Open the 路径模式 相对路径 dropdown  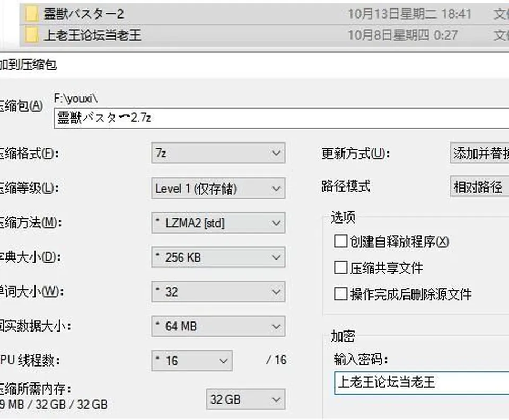coord(479,186)
